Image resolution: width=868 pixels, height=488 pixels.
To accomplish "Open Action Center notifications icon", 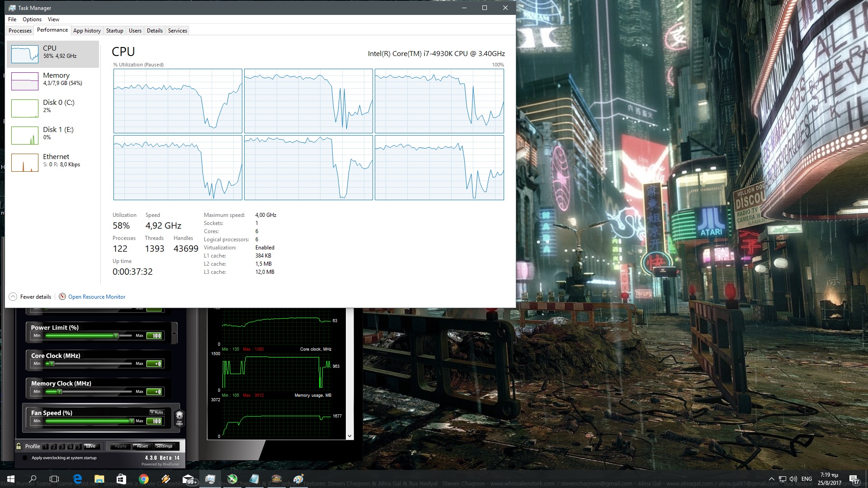I will tap(854, 479).
